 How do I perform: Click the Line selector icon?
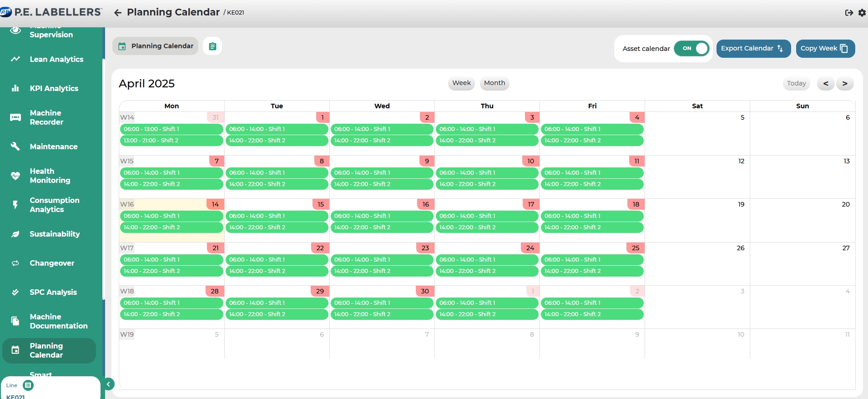(x=28, y=385)
